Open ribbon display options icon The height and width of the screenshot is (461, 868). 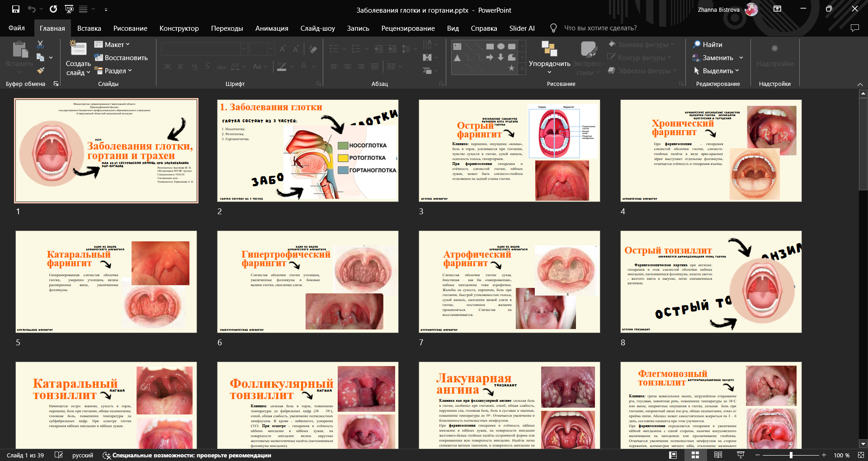[x=777, y=9]
